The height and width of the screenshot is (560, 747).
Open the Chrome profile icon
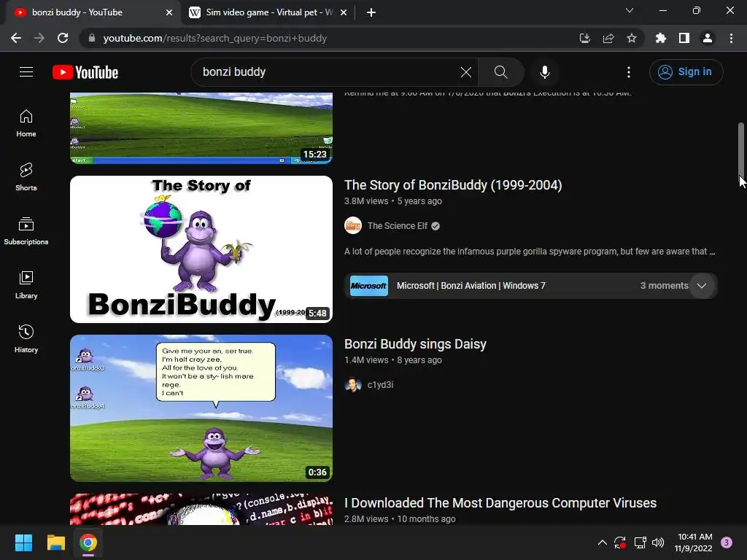pyautogui.click(x=708, y=38)
